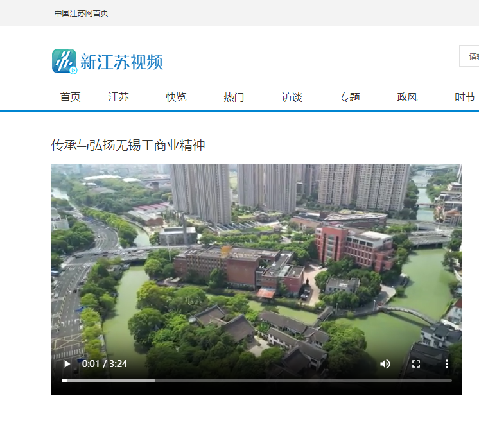The width and height of the screenshot is (479, 448).
Task: Navigate to the 访谈 section
Action: (292, 98)
